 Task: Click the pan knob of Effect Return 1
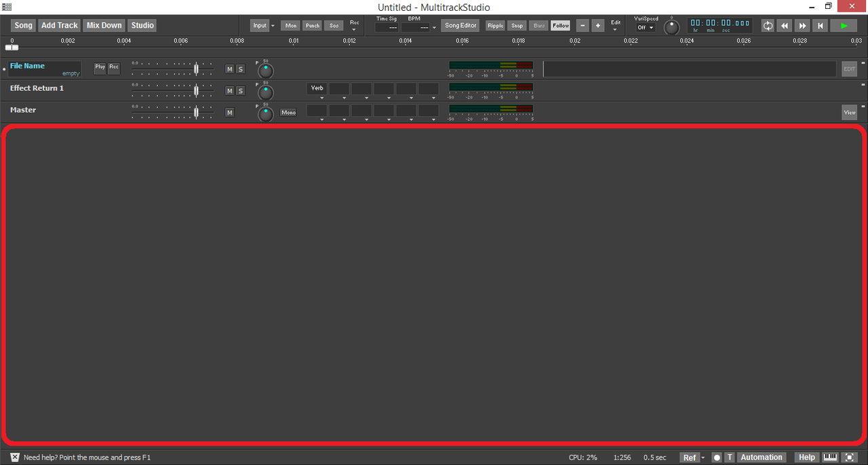pos(266,92)
